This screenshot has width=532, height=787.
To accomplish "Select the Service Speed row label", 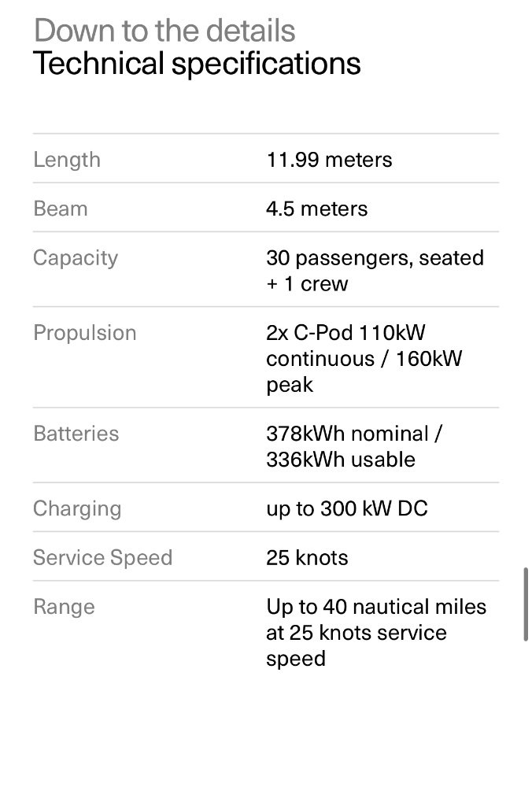I will [102, 557].
